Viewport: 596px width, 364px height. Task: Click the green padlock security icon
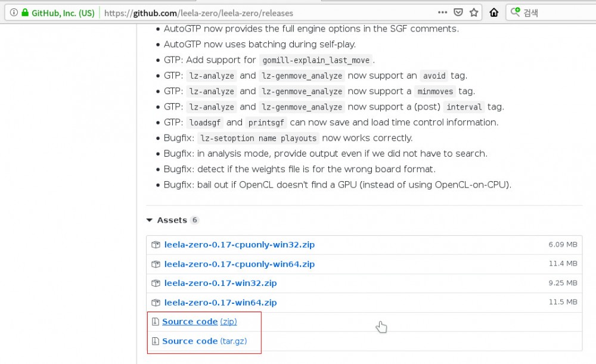click(x=25, y=13)
